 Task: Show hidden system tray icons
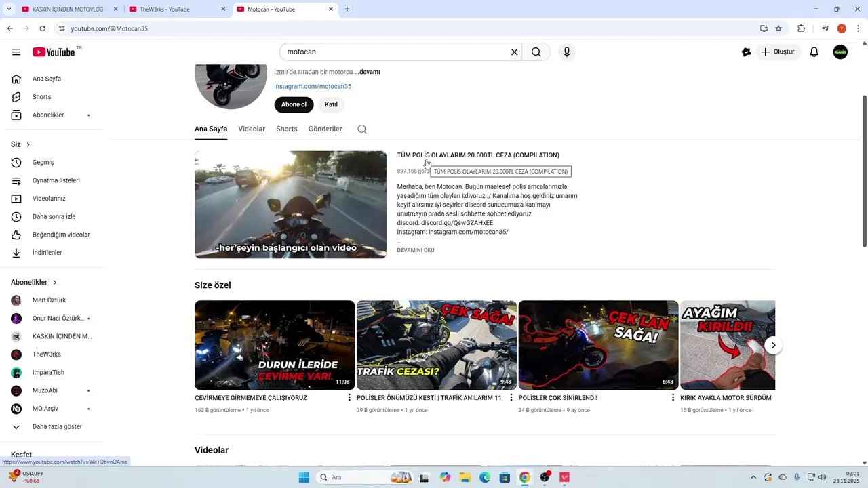click(753, 477)
